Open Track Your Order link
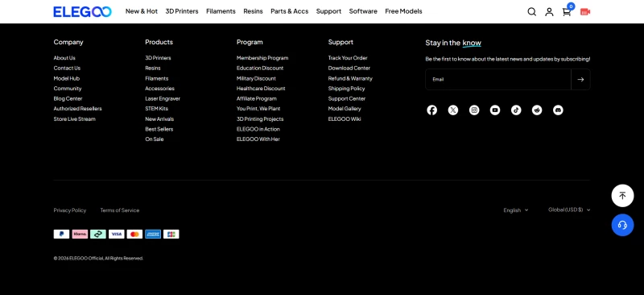This screenshot has width=644, height=295. (x=348, y=58)
